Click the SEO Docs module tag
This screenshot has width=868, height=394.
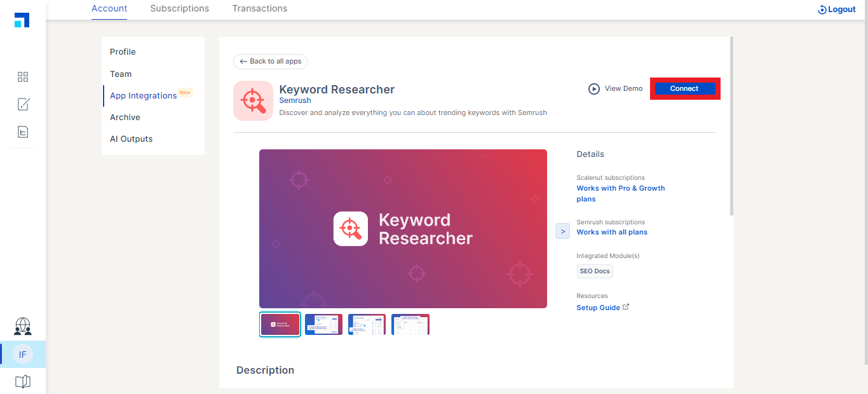pos(595,271)
